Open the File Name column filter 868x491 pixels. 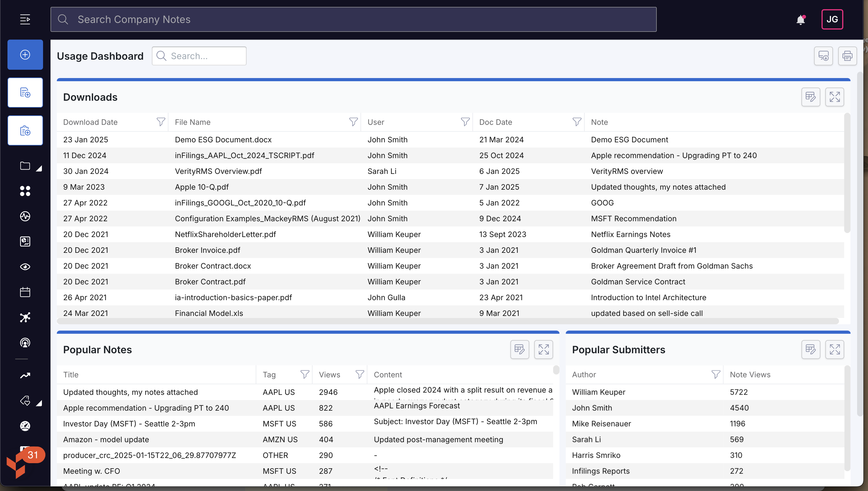(x=353, y=122)
